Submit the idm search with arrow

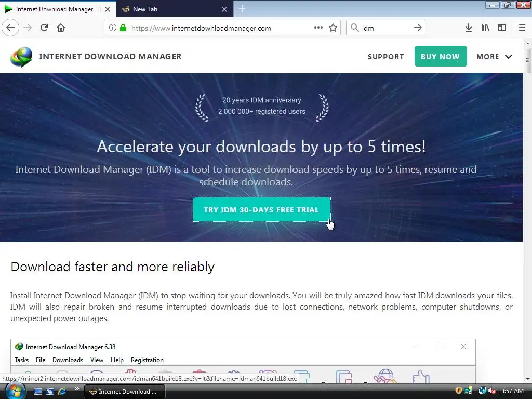[x=418, y=28]
